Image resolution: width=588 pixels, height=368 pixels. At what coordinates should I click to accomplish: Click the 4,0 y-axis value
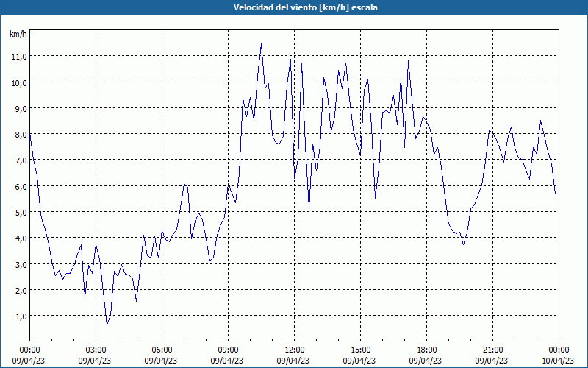21,238
